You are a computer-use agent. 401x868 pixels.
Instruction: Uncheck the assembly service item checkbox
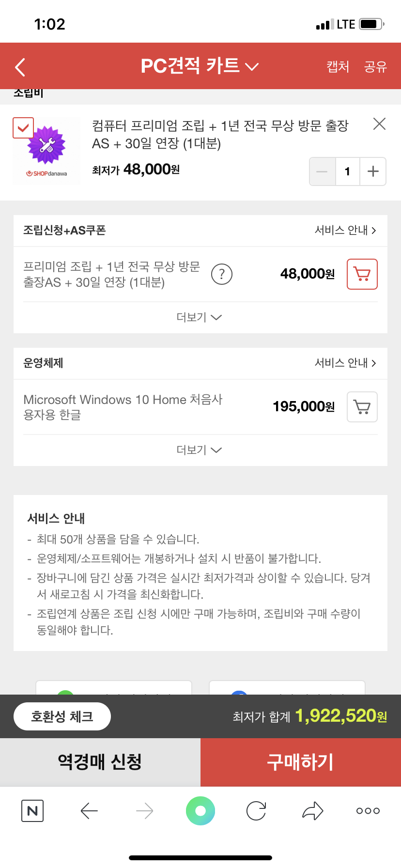coord(23,128)
